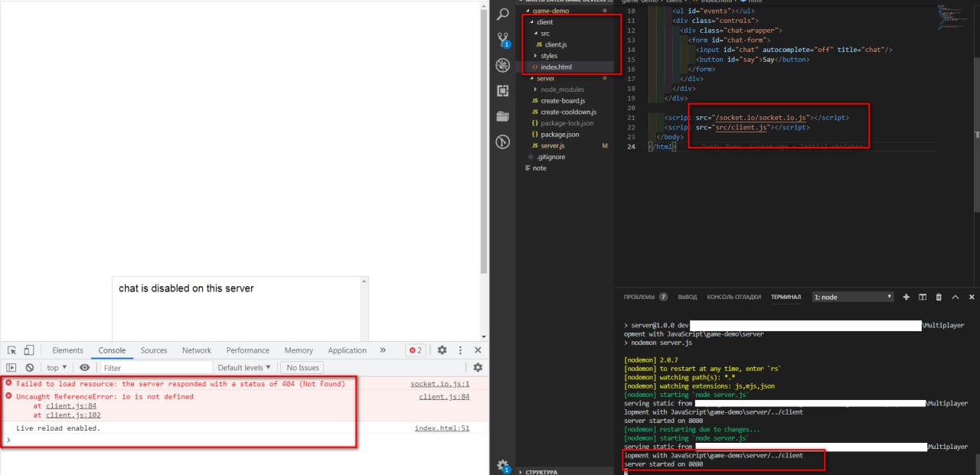Switch to the Memory tab
Viewport: 980px width, 475px height.
pos(299,350)
